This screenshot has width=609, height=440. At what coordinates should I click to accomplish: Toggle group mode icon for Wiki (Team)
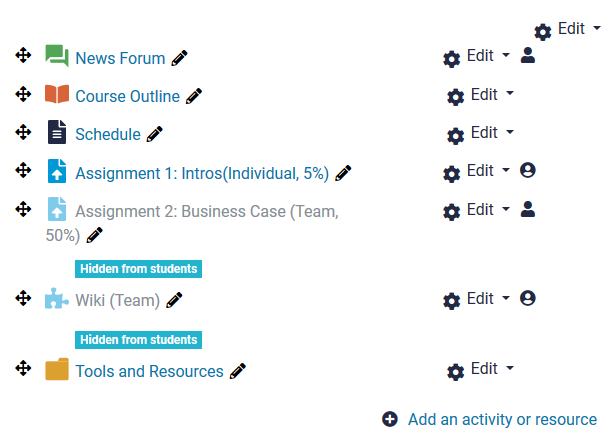528,298
